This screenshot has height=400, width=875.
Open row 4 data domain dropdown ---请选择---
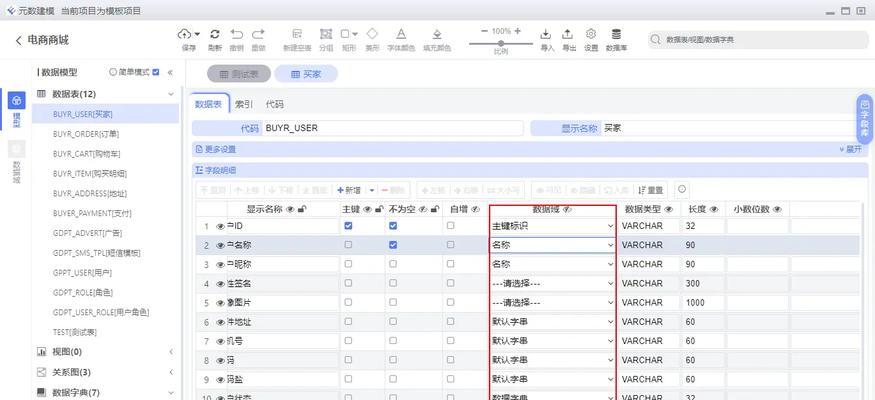552,283
